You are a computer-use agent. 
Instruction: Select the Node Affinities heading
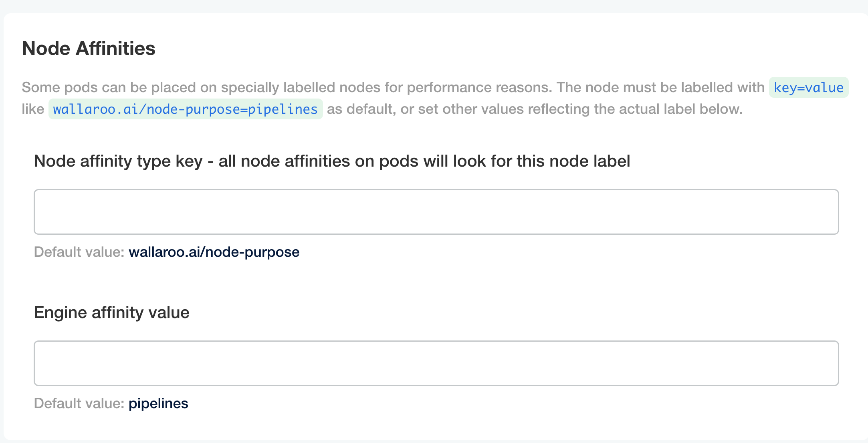click(x=89, y=48)
